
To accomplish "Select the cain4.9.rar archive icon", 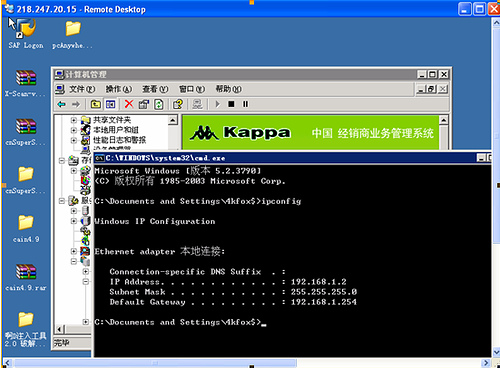I will click(x=26, y=271).
